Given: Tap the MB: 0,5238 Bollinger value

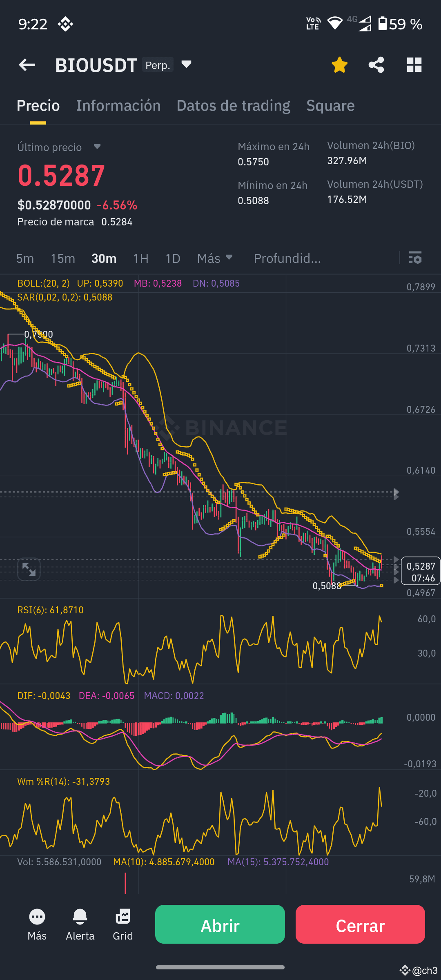Looking at the screenshot, I should click(x=158, y=283).
